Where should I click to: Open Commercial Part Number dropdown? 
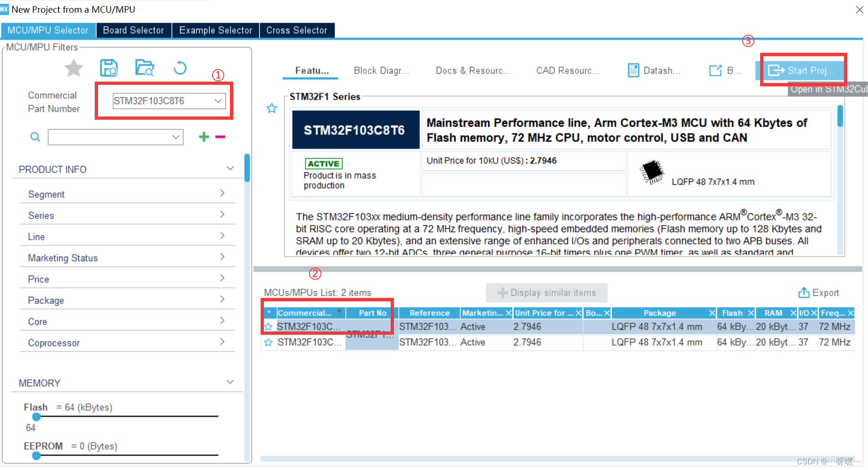(x=218, y=101)
